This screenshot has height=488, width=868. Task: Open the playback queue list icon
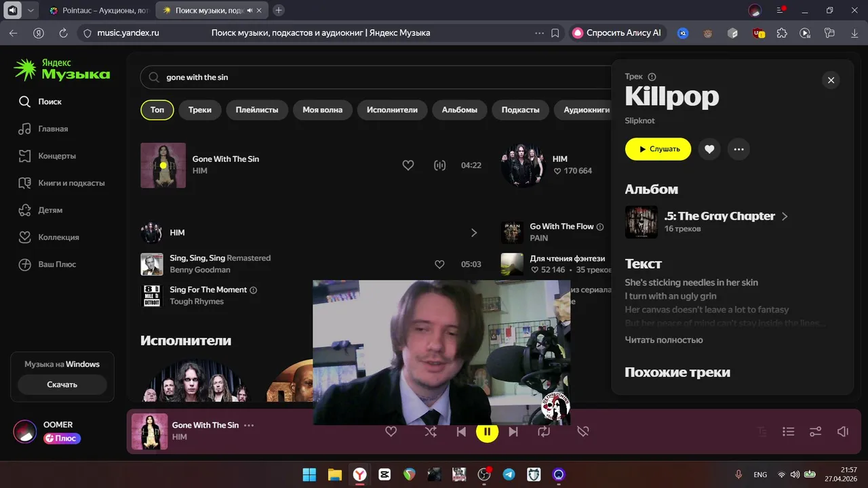[788, 431]
